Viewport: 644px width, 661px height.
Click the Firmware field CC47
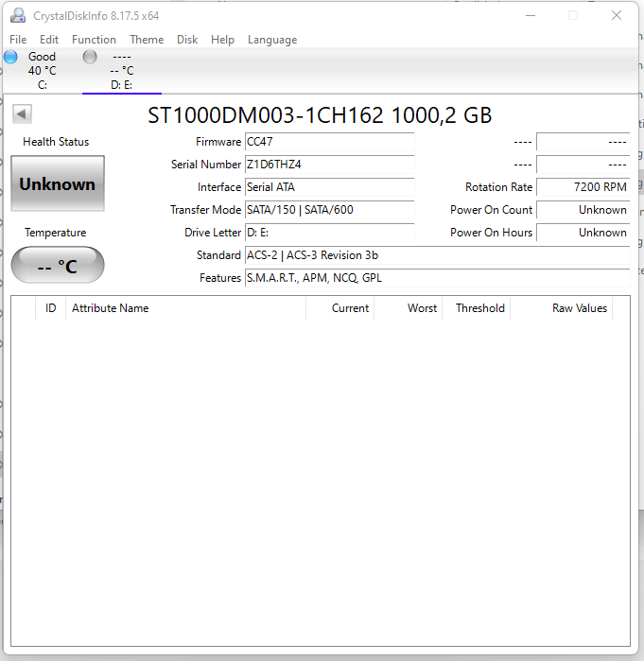(x=330, y=142)
